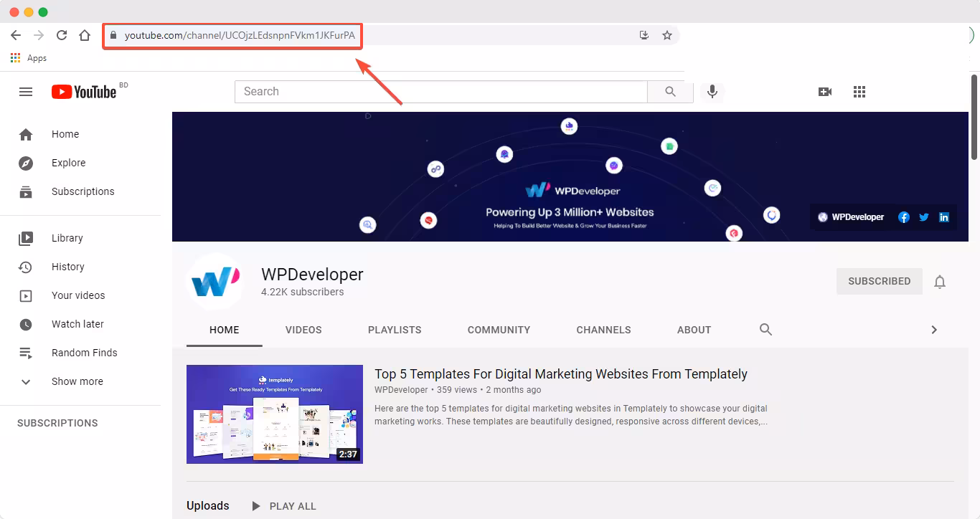Click the Home sidebar item
The width and height of the screenshot is (980, 519).
click(x=80, y=134)
